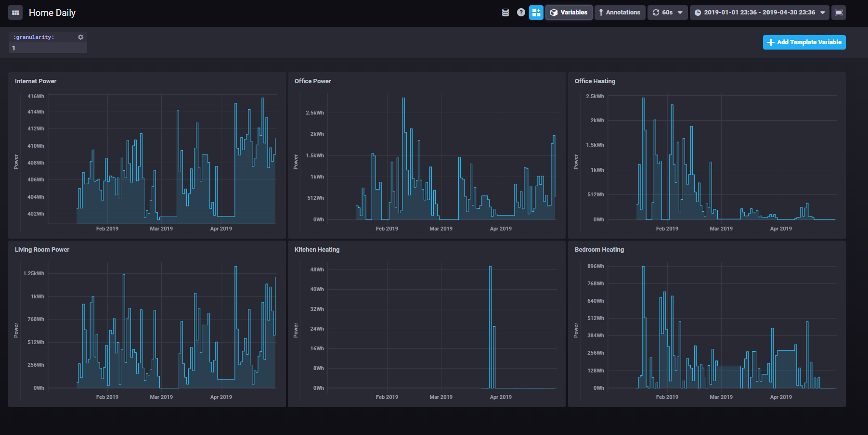This screenshot has width=868, height=435.
Task: Toggle the Variables control bar
Action: pos(569,13)
